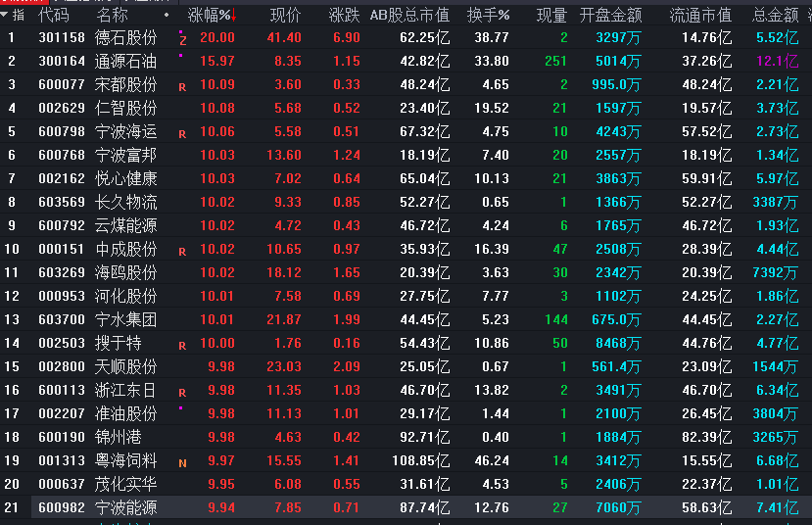Click 搜于特 opening amount 8468万

point(618,343)
